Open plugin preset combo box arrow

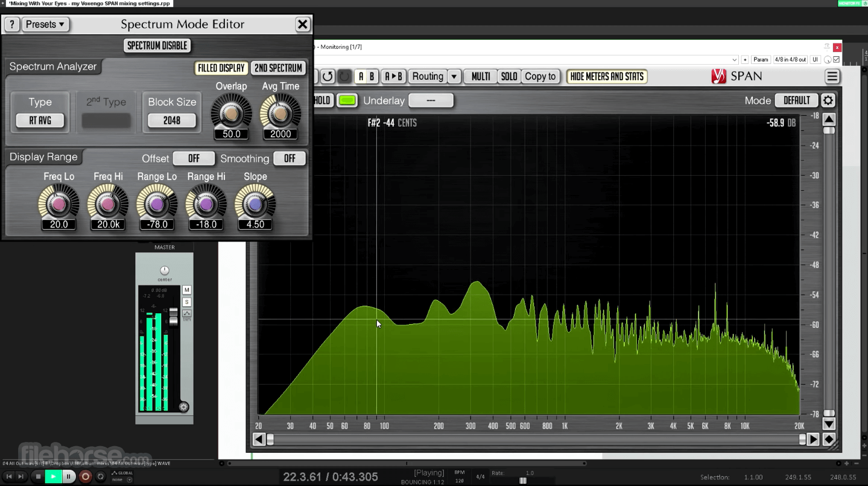(x=734, y=60)
